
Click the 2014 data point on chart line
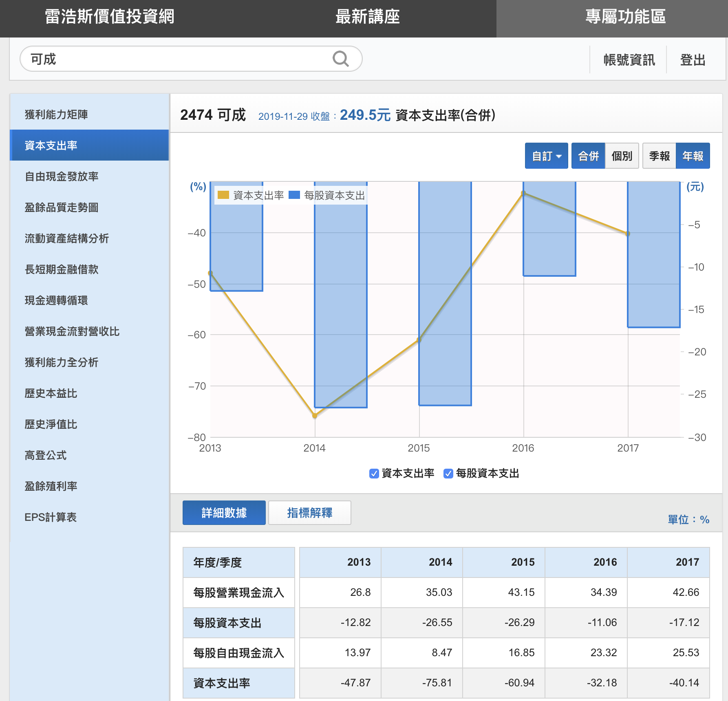coord(315,416)
